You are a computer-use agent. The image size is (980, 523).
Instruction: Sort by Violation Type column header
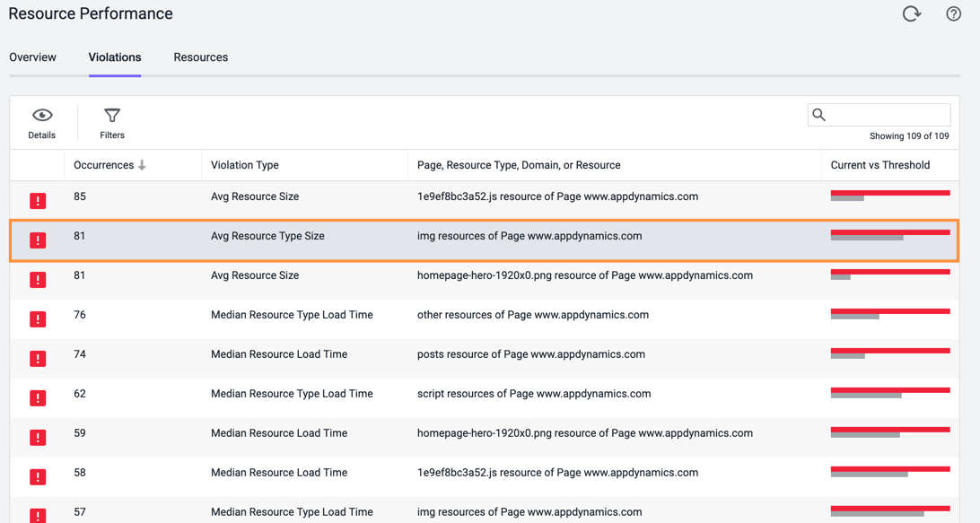coord(245,165)
